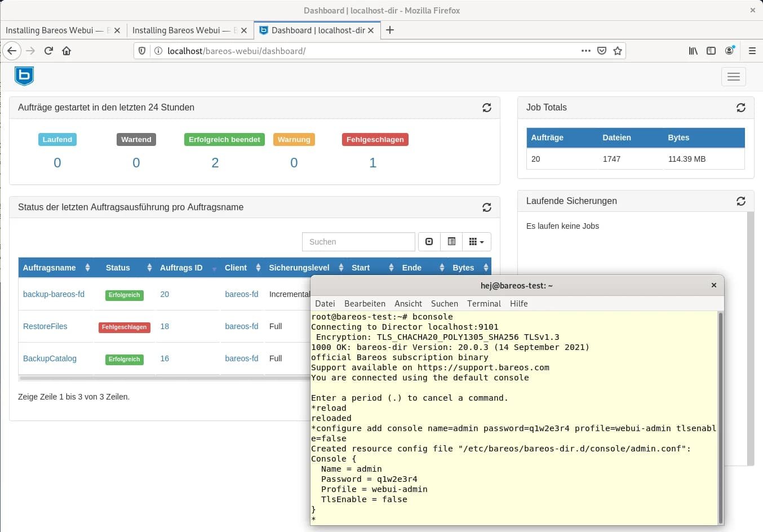Sort table by Status column
Screen dimensions: 763x532
[x=125, y=268]
